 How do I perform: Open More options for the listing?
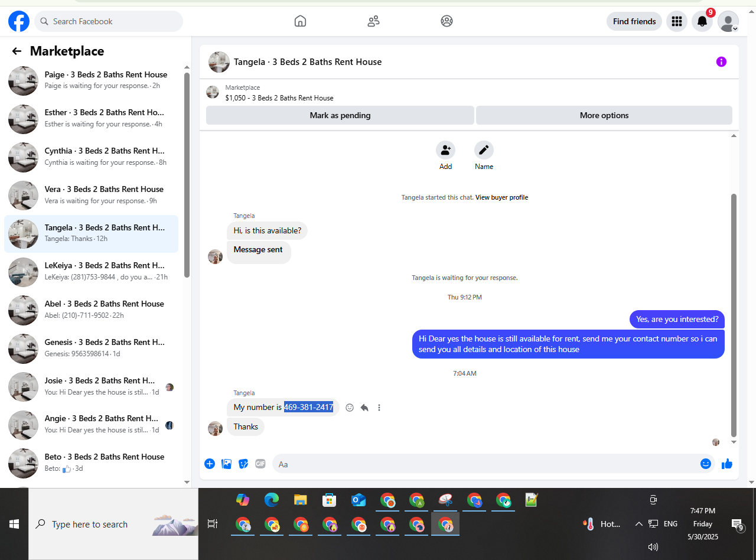click(604, 115)
